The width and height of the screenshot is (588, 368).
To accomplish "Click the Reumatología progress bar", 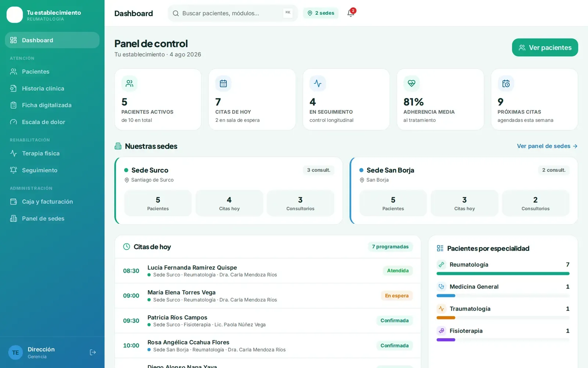I will [x=503, y=273].
